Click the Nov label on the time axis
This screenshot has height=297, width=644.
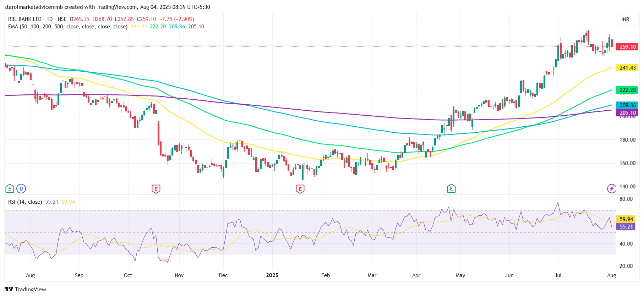[179, 275]
